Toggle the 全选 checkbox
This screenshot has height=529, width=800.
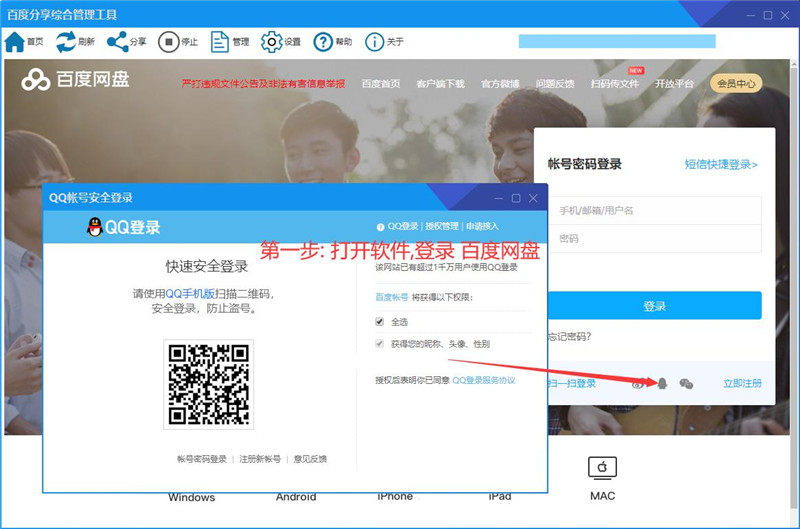379,321
